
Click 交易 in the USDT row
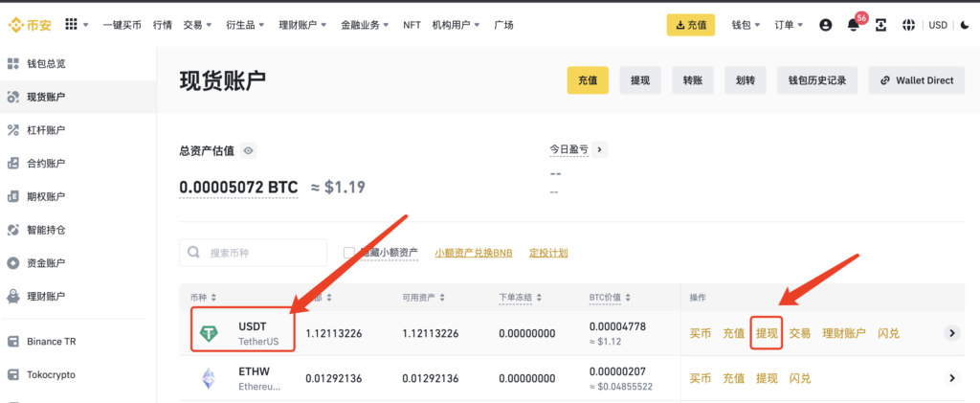(800, 333)
